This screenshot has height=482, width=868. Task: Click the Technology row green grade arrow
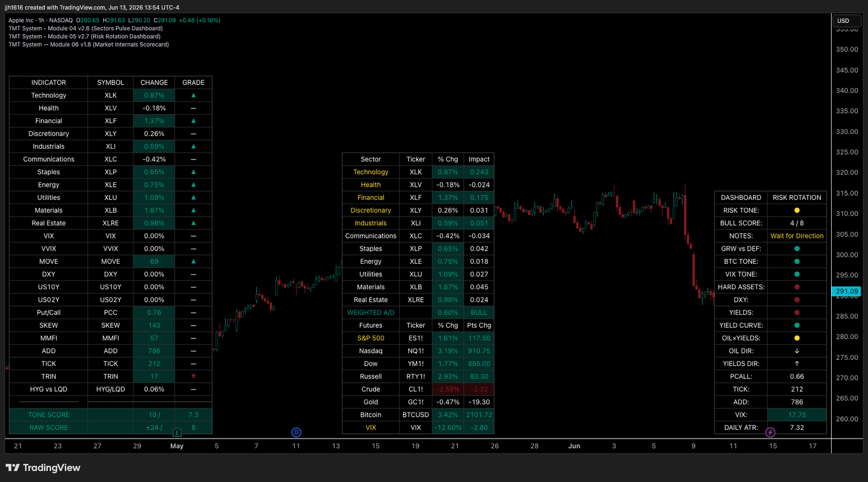pyautogui.click(x=194, y=96)
